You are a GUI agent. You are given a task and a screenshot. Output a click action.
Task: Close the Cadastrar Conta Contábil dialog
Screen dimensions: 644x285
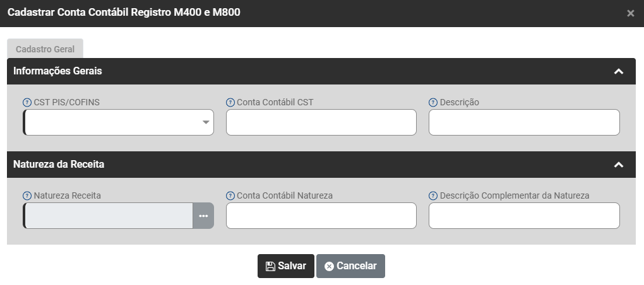click(x=630, y=13)
